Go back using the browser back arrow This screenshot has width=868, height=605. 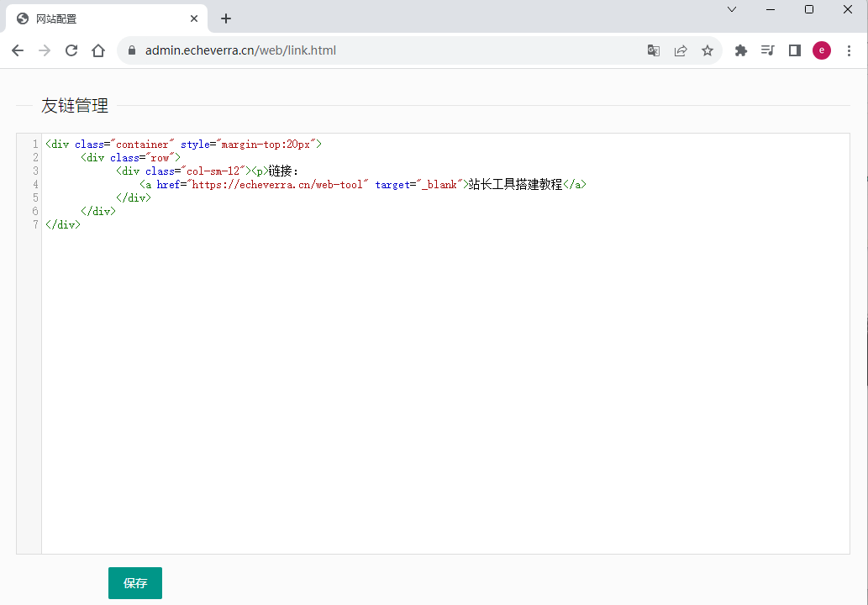18,50
